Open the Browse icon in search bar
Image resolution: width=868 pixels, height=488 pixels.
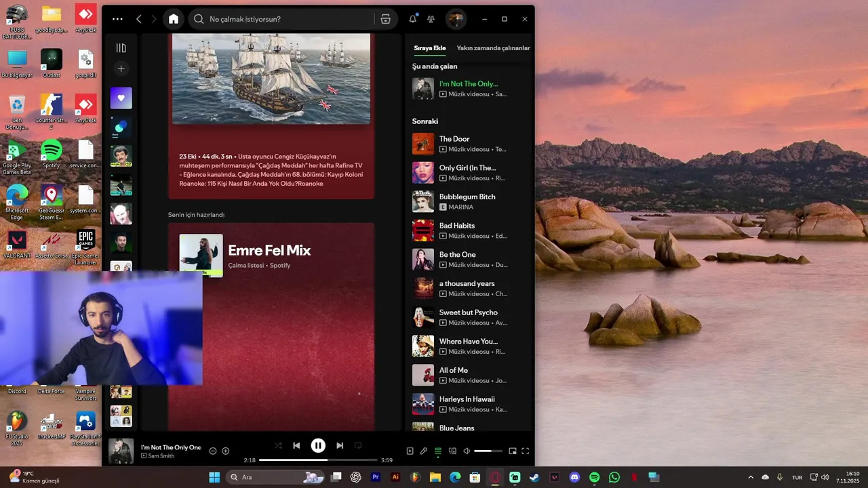click(x=385, y=19)
